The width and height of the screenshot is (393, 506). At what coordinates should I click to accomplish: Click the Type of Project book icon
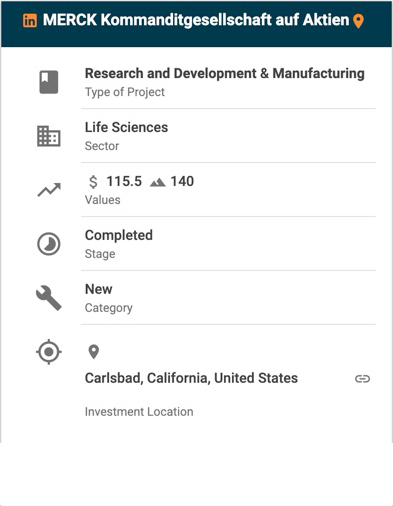tap(49, 82)
